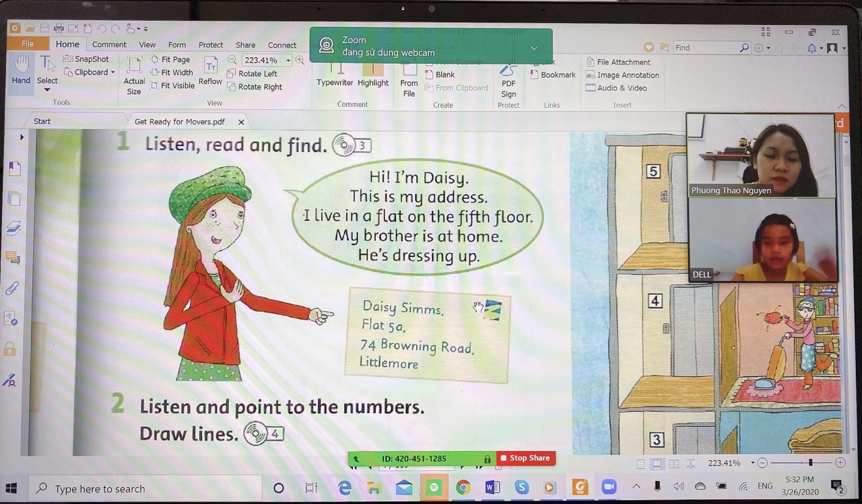Click the Save icon in quick access toolbar
This screenshot has height=504, width=862.
[44, 28]
